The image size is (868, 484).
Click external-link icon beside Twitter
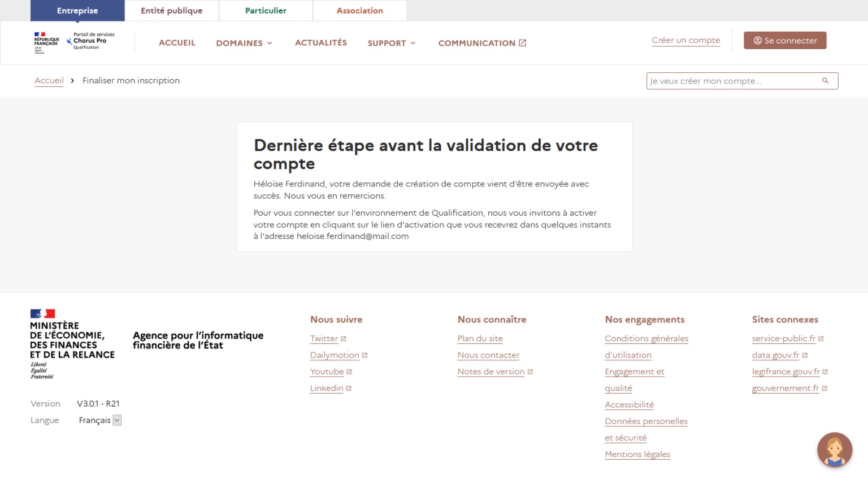coord(344,339)
